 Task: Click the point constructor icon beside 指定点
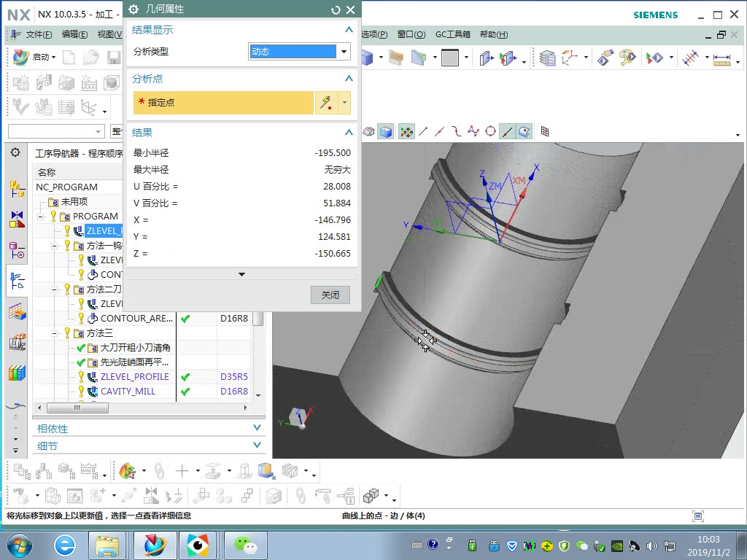(326, 103)
